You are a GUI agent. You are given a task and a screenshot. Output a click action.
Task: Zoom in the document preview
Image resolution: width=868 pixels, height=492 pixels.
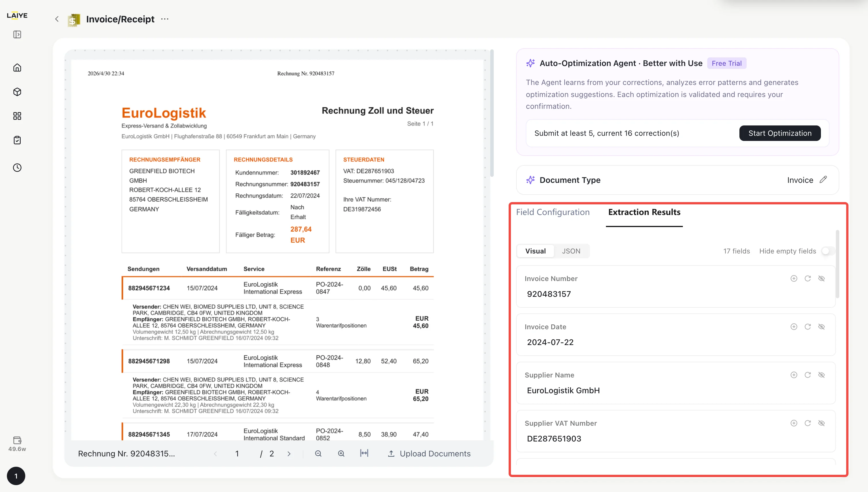[341, 454]
